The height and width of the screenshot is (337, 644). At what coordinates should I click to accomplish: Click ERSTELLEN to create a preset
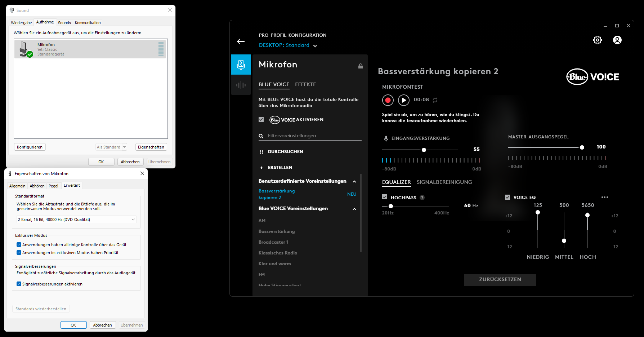(x=280, y=168)
